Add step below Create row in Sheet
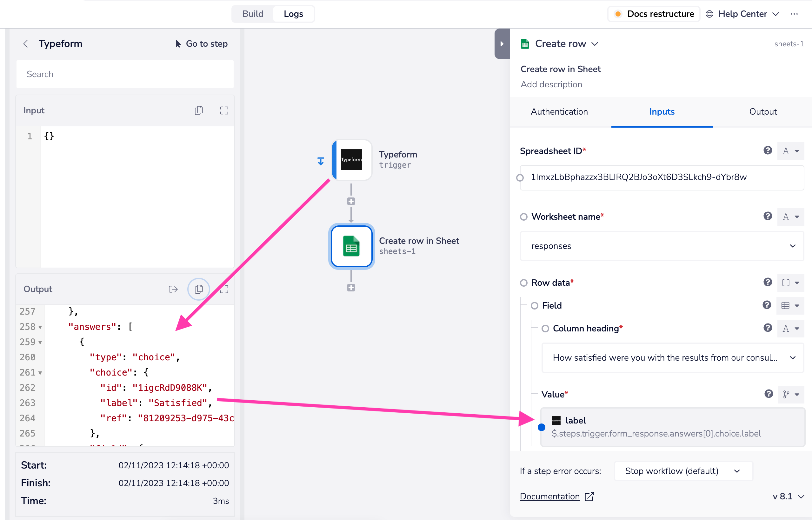The width and height of the screenshot is (812, 520). (x=351, y=288)
